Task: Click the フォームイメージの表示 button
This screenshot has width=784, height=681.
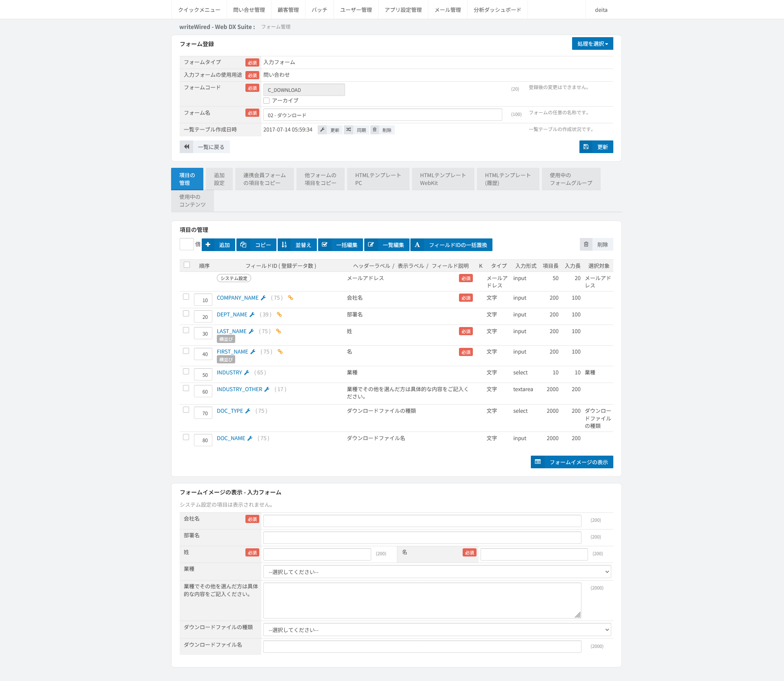Action: (x=572, y=462)
